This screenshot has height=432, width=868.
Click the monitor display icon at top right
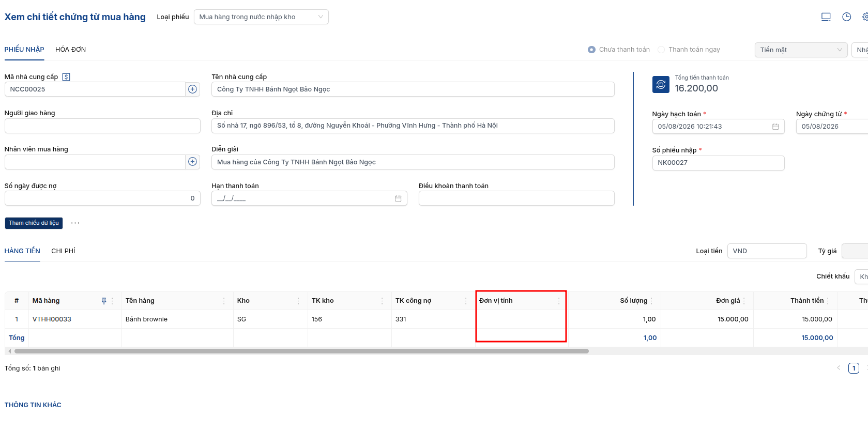[826, 17]
